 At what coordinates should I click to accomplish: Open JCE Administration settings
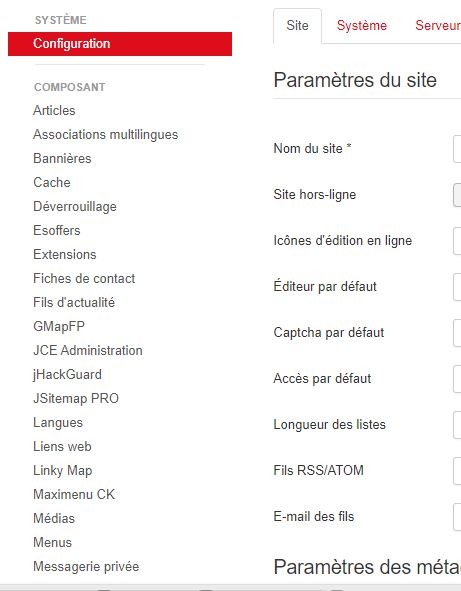[88, 351]
